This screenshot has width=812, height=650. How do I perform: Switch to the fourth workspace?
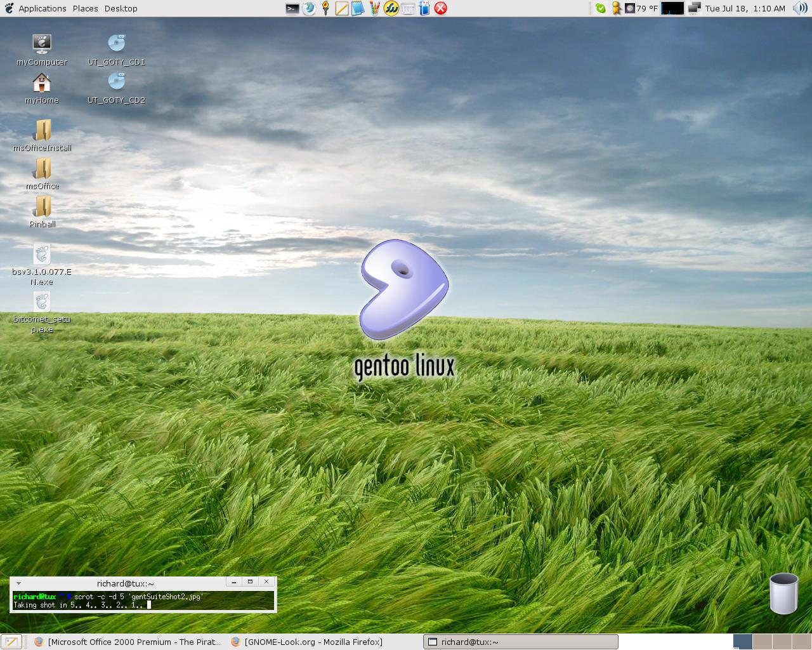[801, 642]
